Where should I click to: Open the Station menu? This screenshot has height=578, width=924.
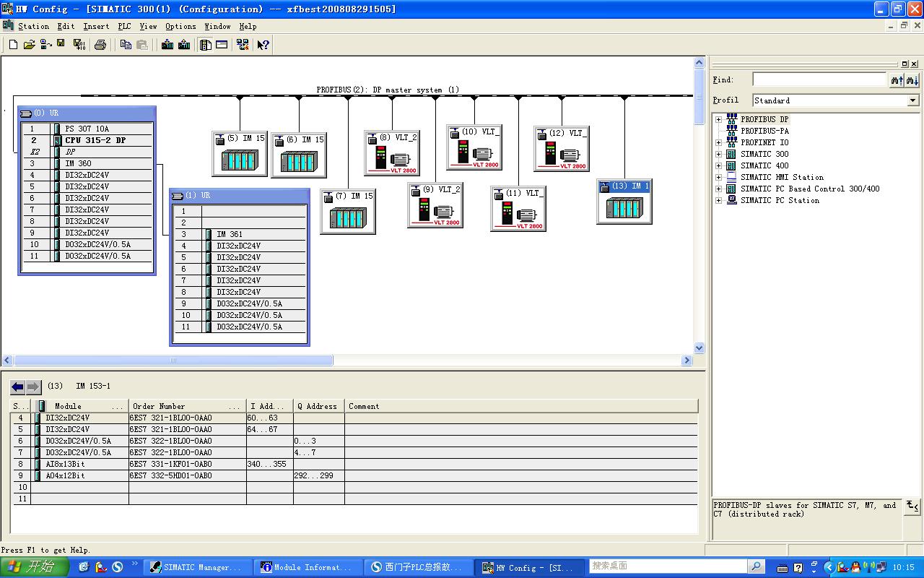coord(33,26)
